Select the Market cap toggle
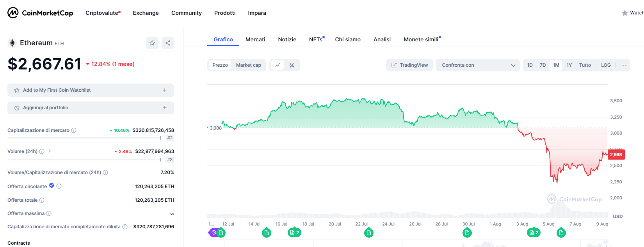Image resolution: width=644 pixels, height=247 pixels. (x=248, y=65)
